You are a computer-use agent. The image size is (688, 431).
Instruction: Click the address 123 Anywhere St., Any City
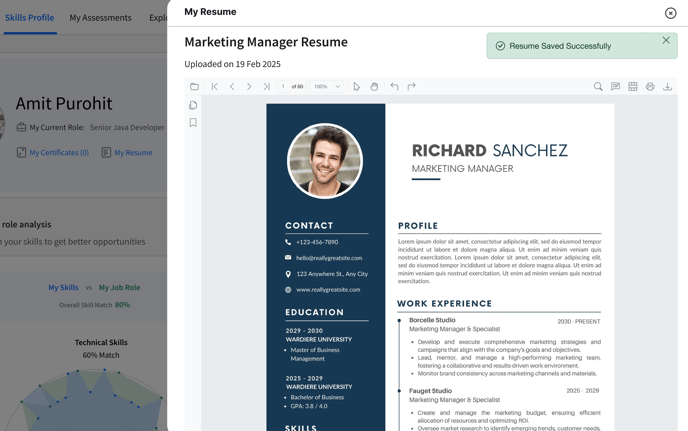point(332,274)
